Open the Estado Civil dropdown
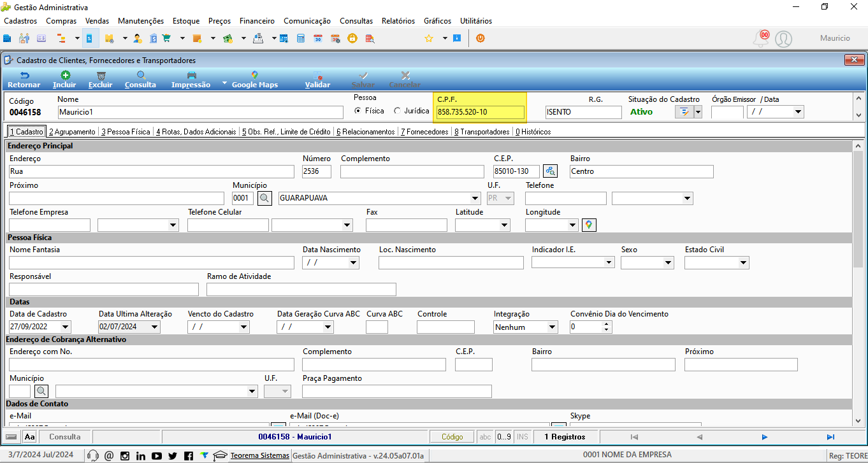868x463 pixels. point(743,262)
